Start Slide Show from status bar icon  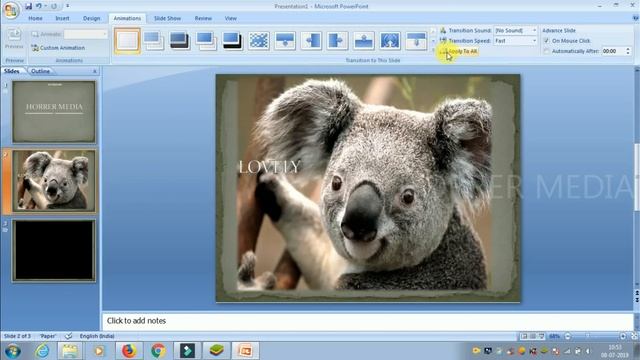click(x=542, y=336)
